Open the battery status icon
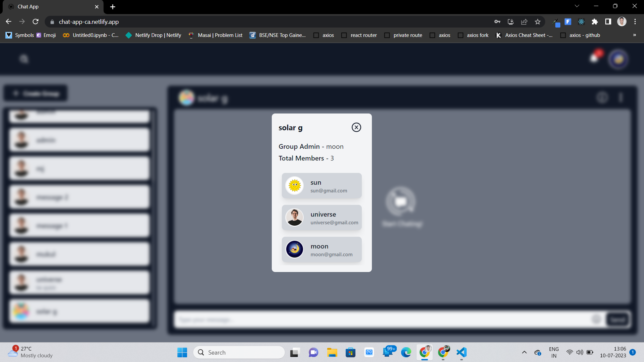644x362 pixels. (590, 352)
